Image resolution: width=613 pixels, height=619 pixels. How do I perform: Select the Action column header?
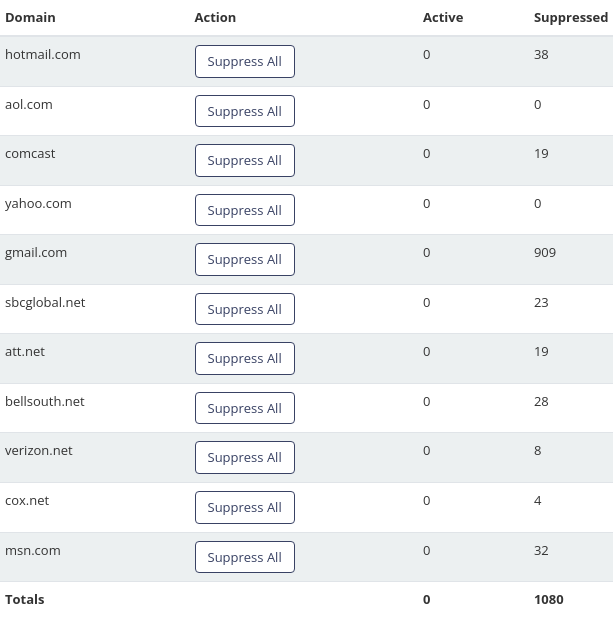coord(215,17)
